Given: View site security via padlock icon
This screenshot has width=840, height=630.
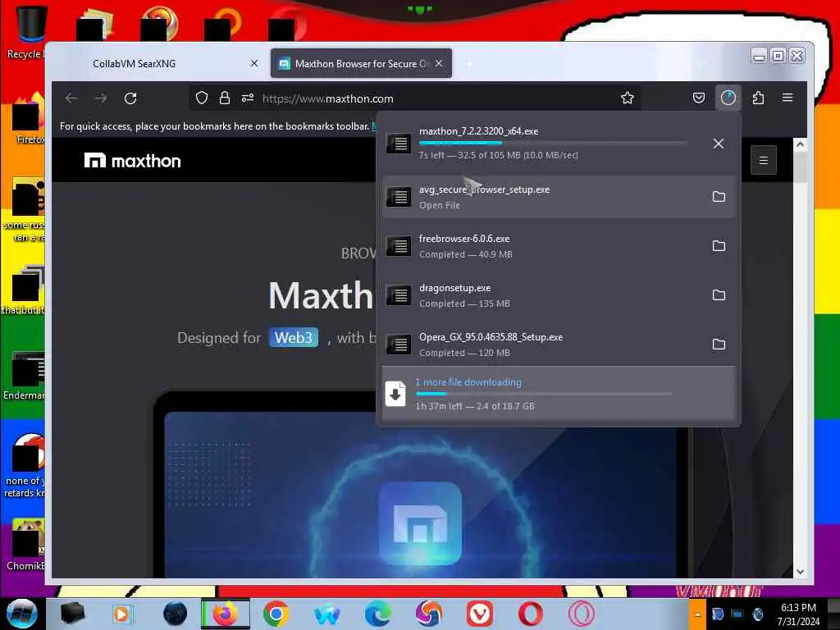Looking at the screenshot, I should point(225,98).
